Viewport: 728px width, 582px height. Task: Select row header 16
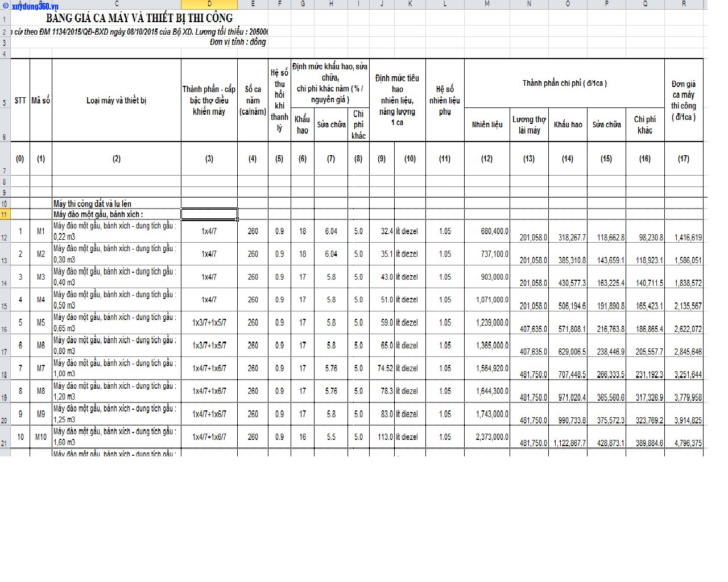(x=5, y=323)
